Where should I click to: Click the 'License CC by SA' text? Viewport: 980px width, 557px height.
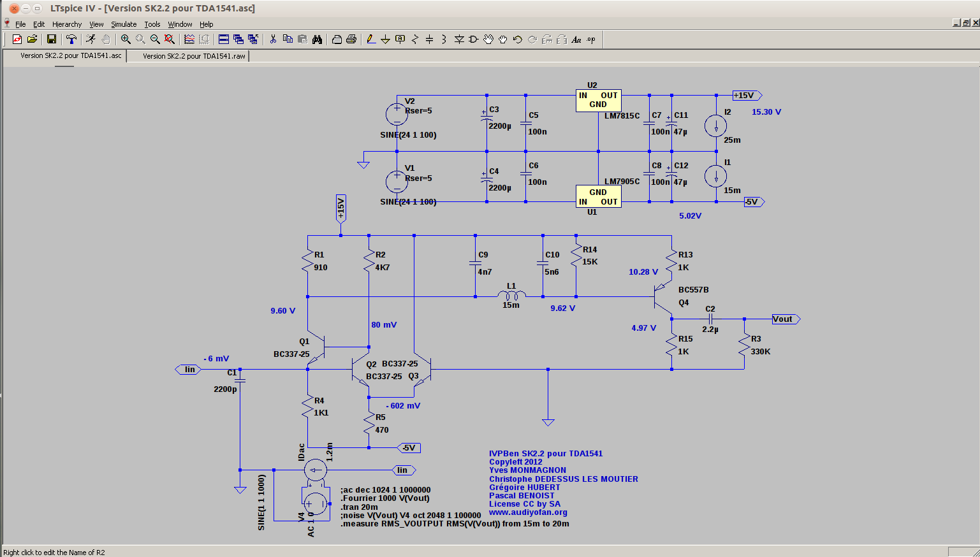coord(525,503)
